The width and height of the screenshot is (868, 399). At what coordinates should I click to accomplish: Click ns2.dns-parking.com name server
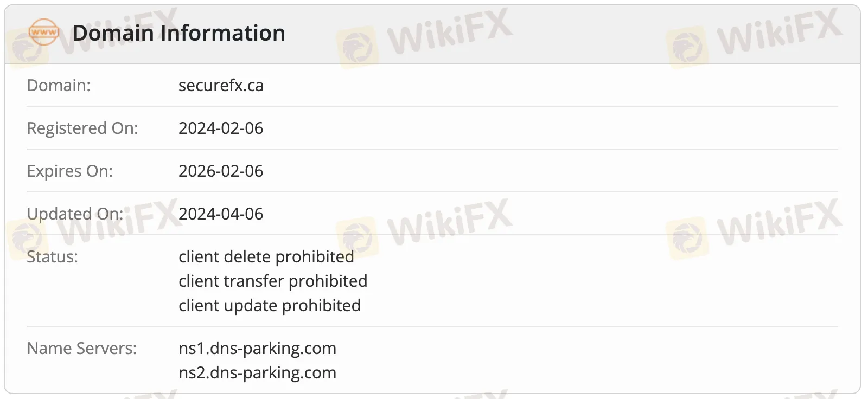tap(258, 372)
